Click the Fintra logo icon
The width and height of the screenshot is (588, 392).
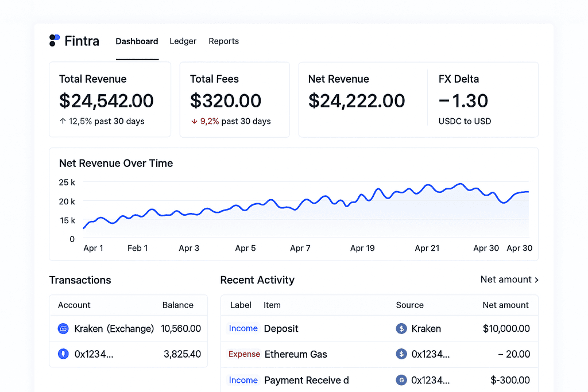pyautogui.click(x=55, y=41)
